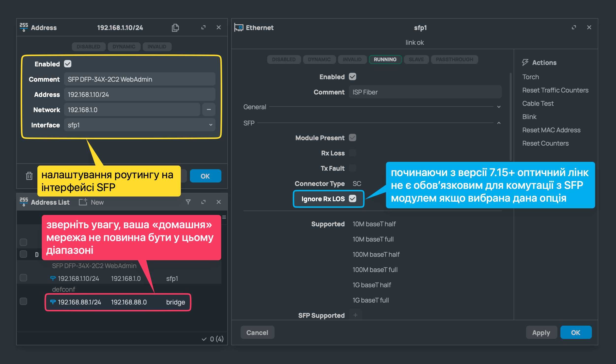
Task: Toggle Enabled checkbox in Address window
Action: click(x=68, y=64)
